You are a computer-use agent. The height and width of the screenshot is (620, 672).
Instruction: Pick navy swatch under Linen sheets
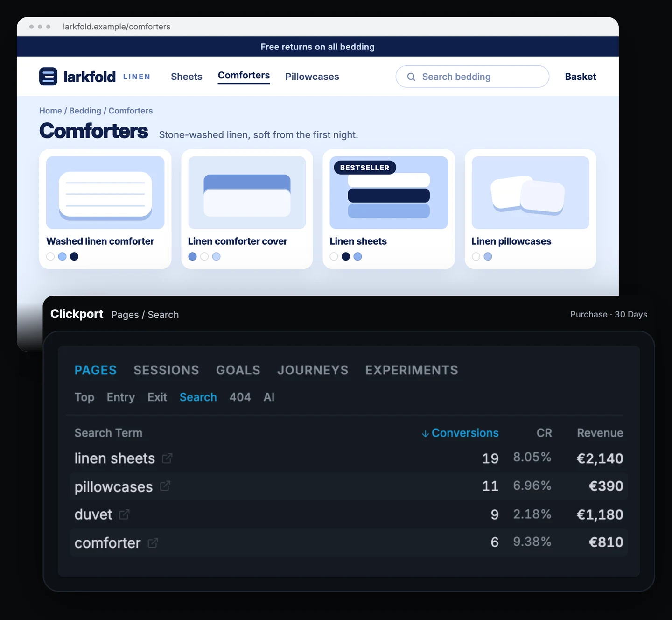click(x=346, y=256)
